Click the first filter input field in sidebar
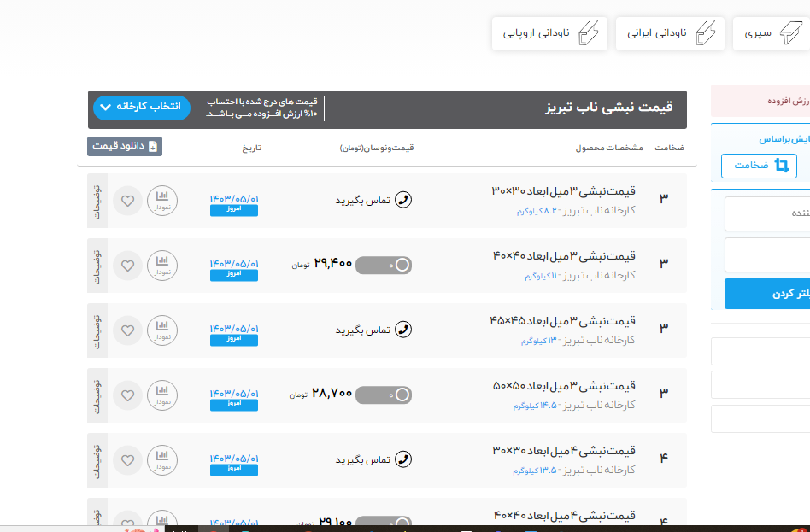810x532 pixels. click(x=767, y=213)
